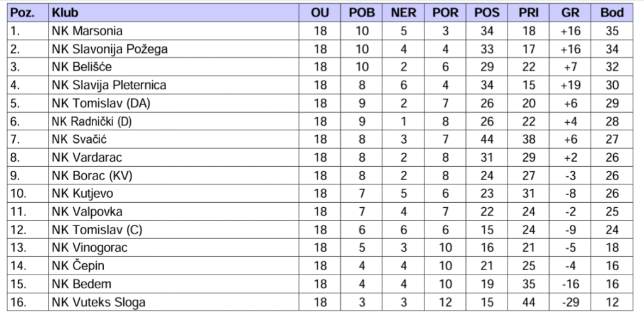
Task: Select the "POB" column header
Action: (362, 13)
